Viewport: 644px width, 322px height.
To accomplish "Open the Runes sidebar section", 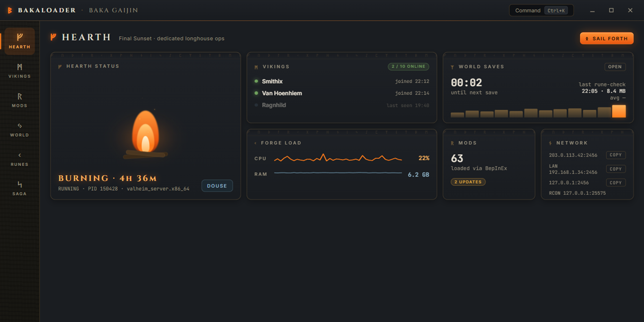I will (20, 158).
